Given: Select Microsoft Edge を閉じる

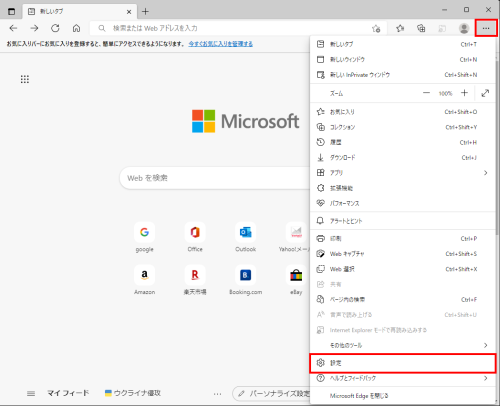Looking at the screenshot, I should (x=402, y=396).
